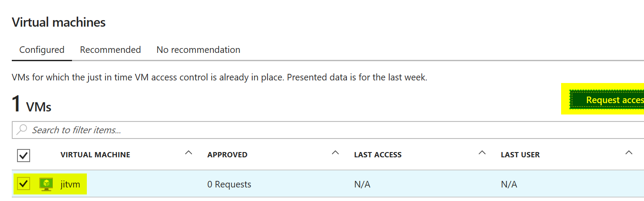Click the LAST USER column header
The image size is (644, 201).
click(520, 155)
